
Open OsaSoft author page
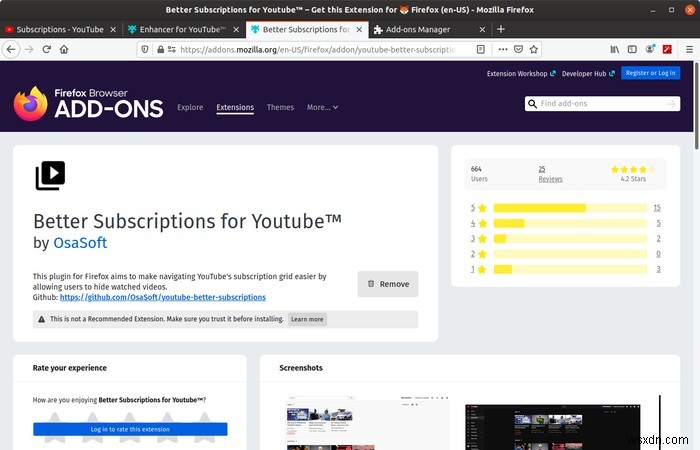pyautogui.click(x=80, y=242)
